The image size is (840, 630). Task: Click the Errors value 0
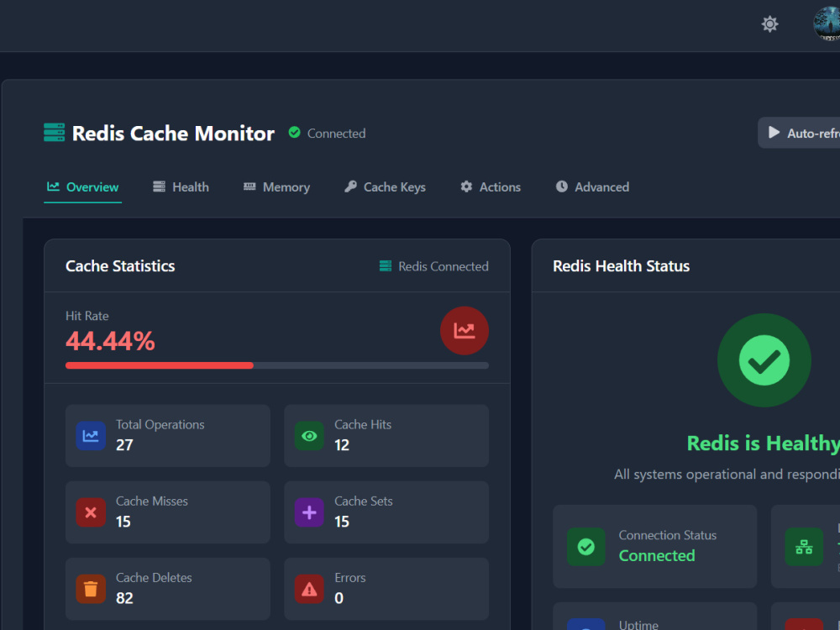339,598
